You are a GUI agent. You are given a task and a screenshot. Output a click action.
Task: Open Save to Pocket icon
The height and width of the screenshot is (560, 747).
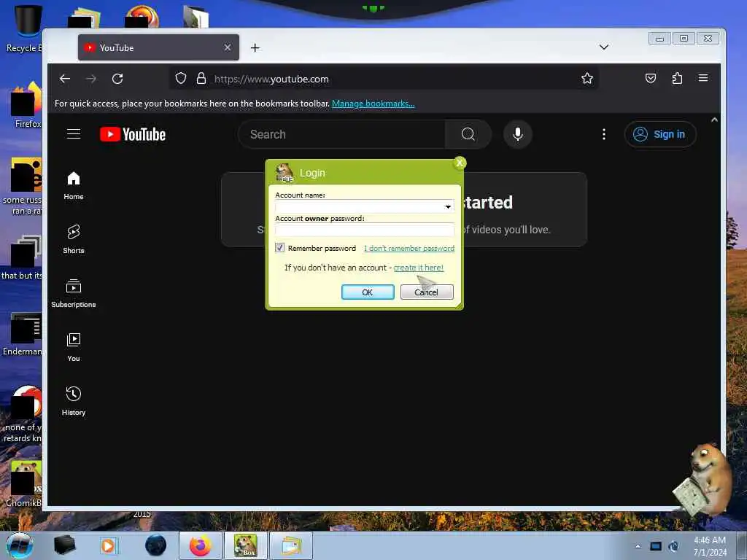click(650, 79)
